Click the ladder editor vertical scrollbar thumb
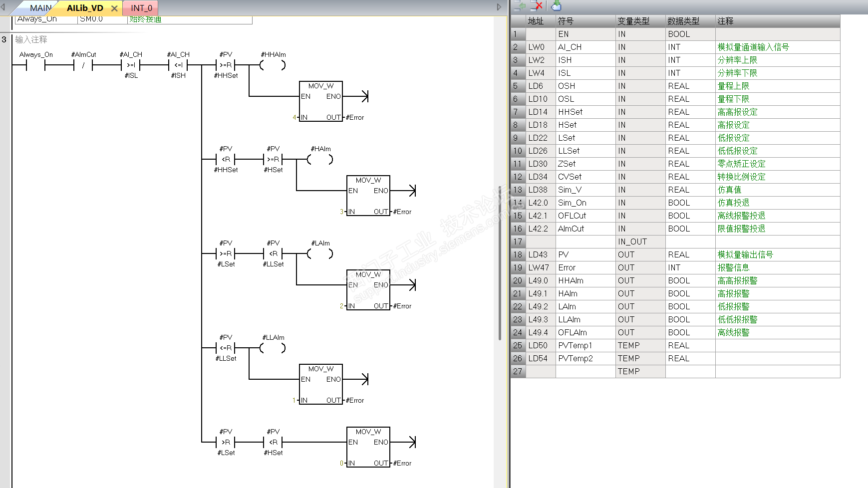The image size is (868, 488). (500, 263)
